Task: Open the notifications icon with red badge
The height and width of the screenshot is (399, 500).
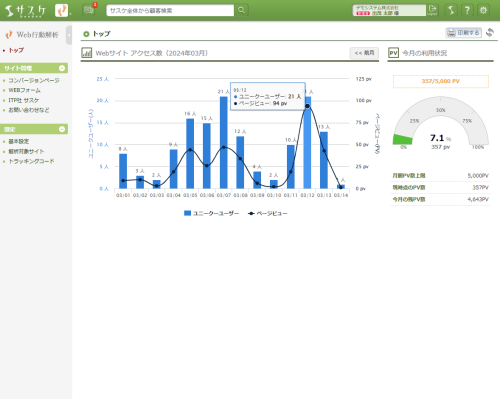Action: point(89,10)
